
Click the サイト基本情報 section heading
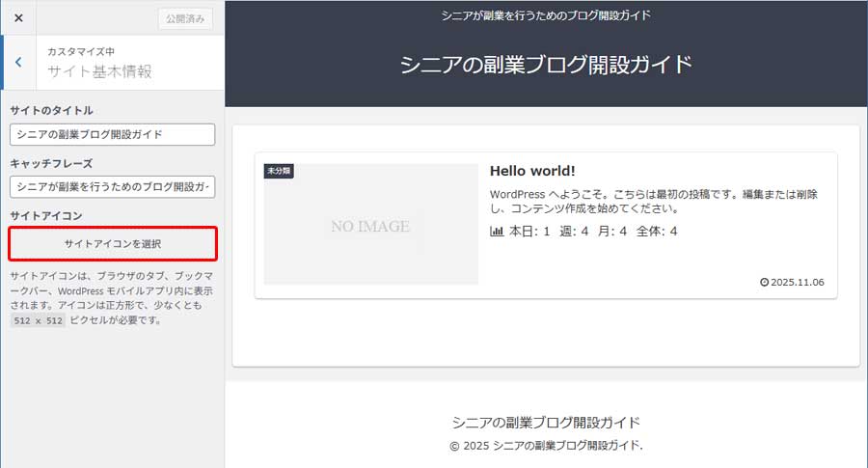coord(99,71)
